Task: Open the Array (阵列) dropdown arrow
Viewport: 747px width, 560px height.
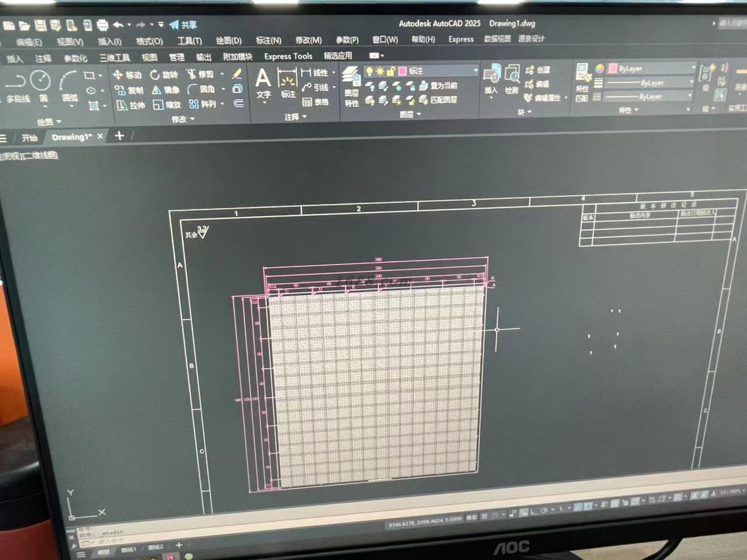Action: coord(222,104)
